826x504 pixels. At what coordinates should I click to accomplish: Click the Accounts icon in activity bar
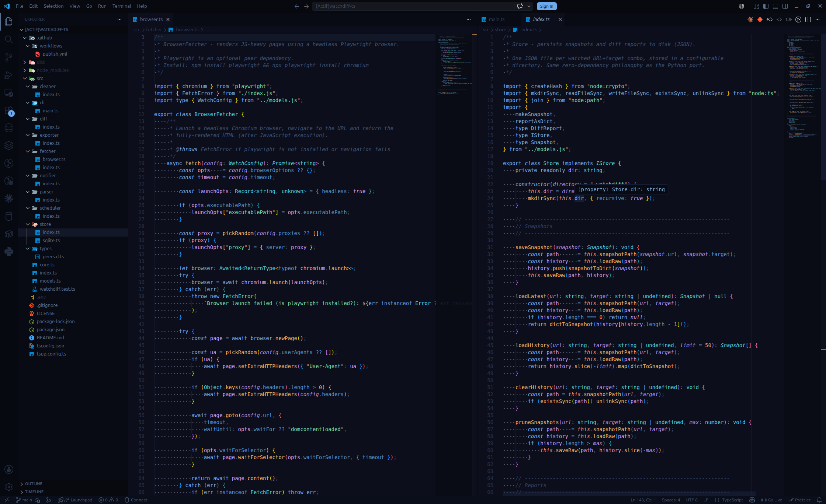tap(9, 469)
